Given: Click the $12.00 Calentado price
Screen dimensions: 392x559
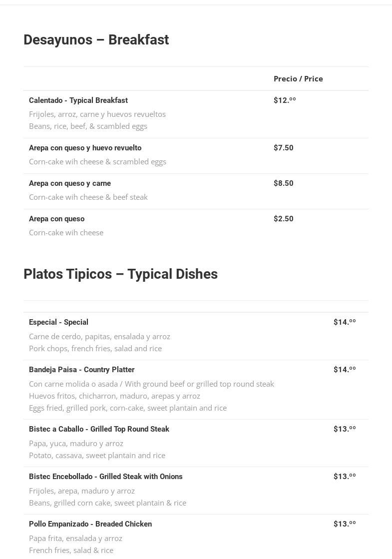Looking at the screenshot, I should pyautogui.click(x=285, y=100).
